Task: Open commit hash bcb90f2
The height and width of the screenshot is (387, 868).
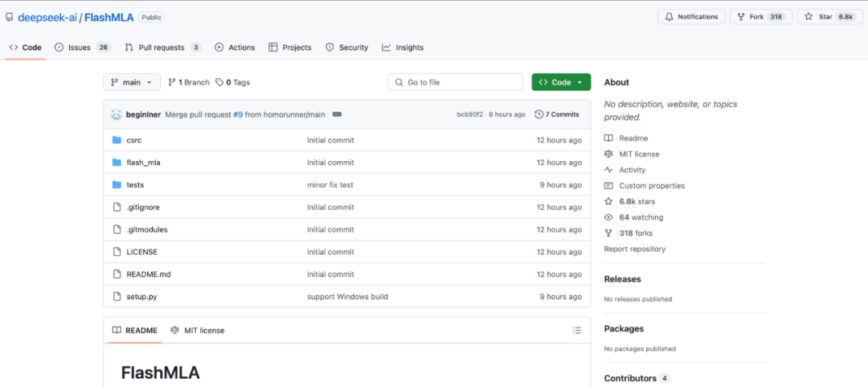Action: (470, 115)
